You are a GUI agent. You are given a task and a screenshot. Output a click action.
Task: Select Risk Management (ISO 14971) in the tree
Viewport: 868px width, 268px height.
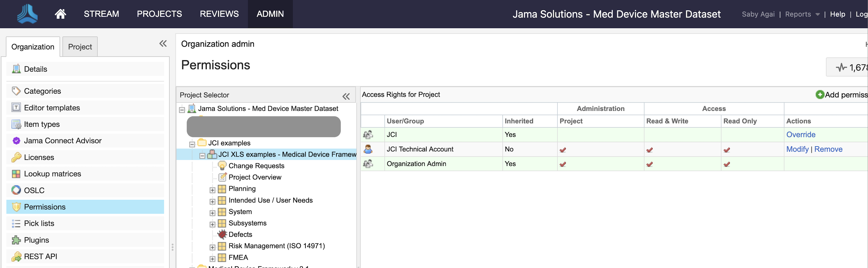click(x=276, y=246)
